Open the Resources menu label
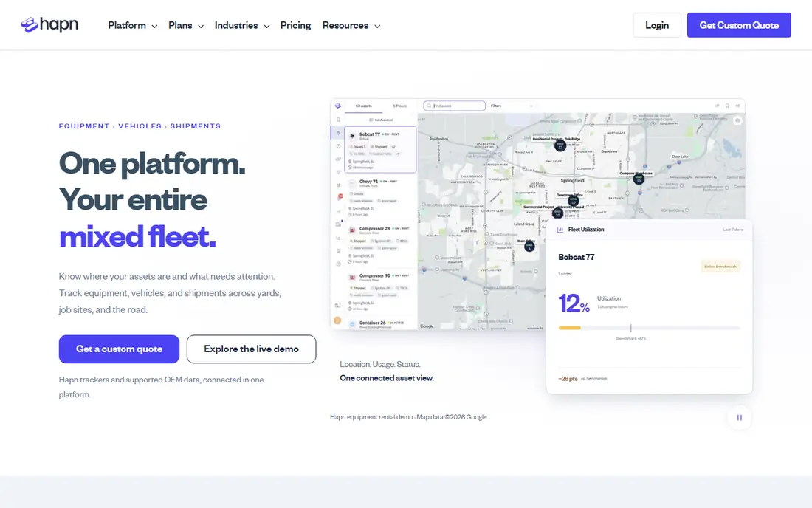 click(345, 25)
